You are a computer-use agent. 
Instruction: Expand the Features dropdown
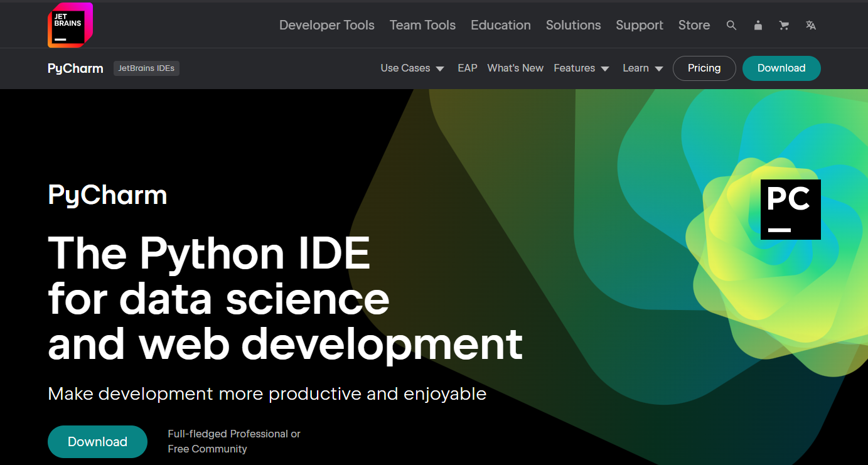pyautogui.click(x=581, y=68)
